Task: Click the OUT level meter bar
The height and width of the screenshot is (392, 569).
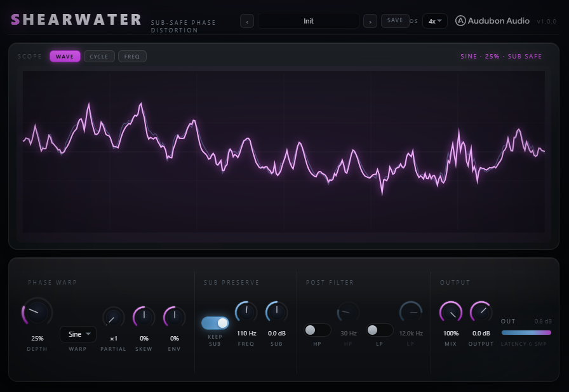Action: 526,332
